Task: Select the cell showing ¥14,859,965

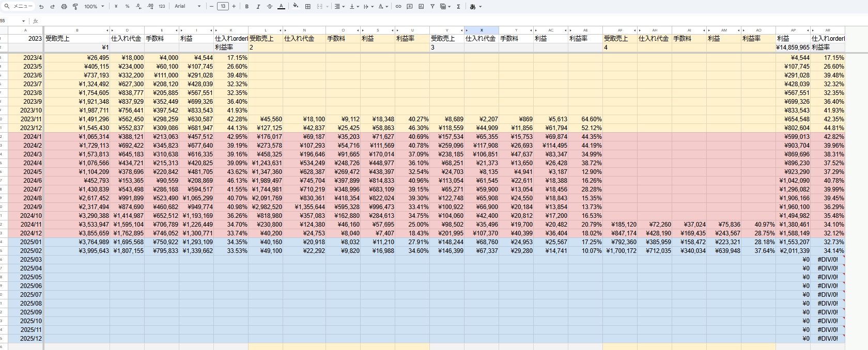Action: (x=793, y=47)
